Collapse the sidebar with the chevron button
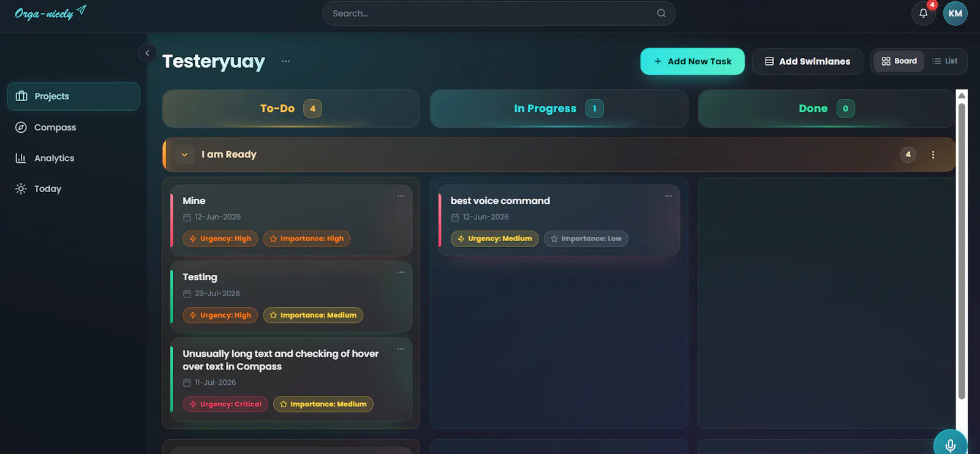 coord(147,53)
